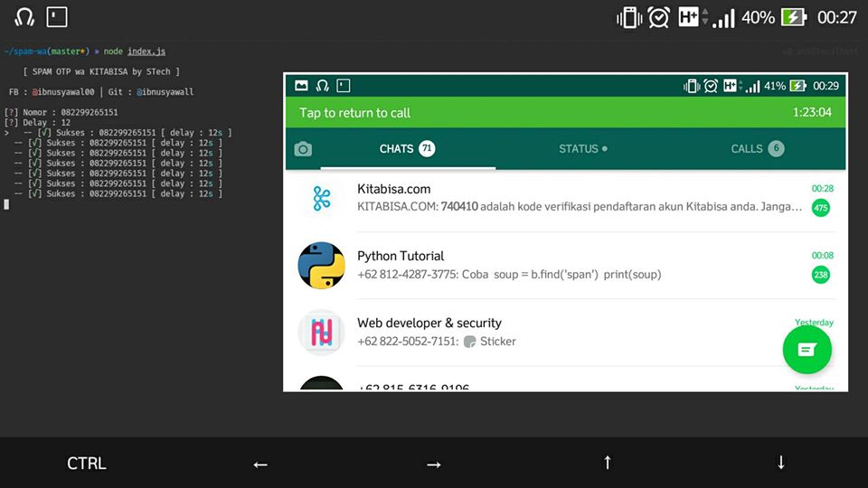Tap the alarm clock icon in outer status bar
The height and width of the screenshot is (488, 868).
coord(659,18)
